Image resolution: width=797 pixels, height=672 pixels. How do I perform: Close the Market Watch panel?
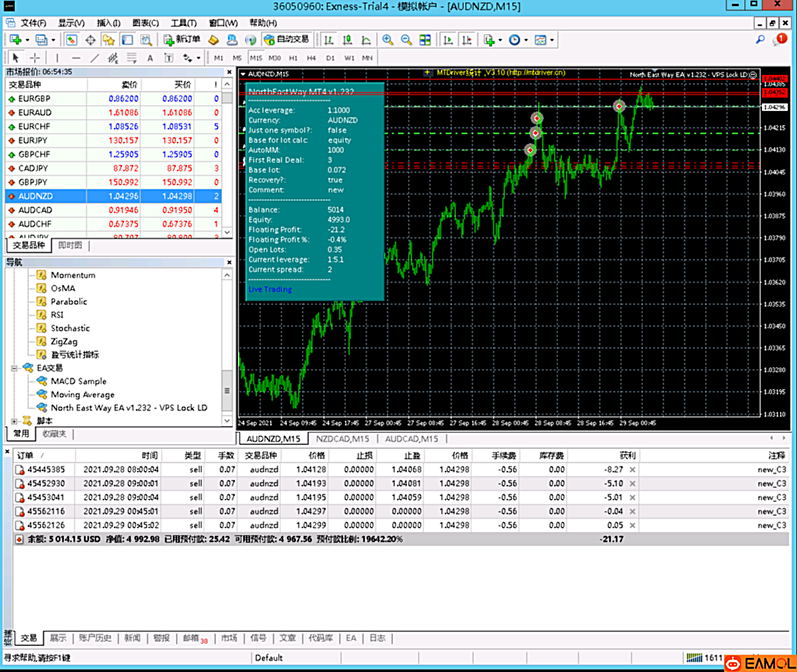click(x=229, y=72)
